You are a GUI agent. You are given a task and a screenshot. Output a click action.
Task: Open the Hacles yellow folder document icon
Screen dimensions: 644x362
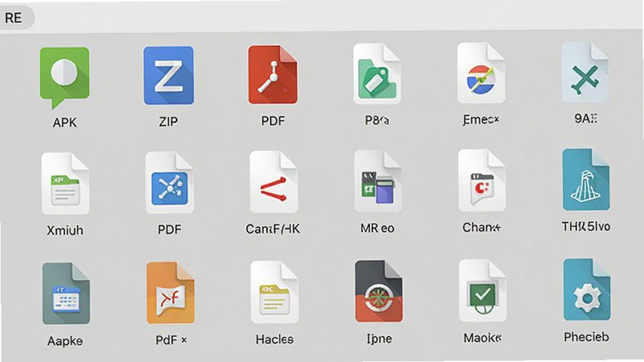(x=275, y=292)
